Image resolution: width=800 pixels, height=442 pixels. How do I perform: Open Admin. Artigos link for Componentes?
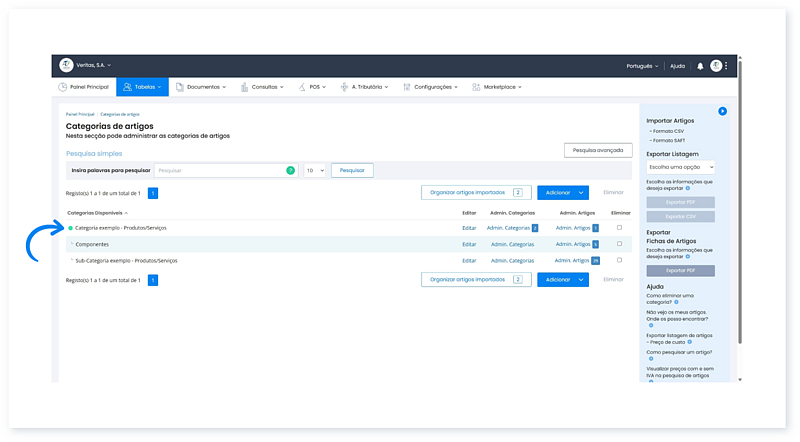[573, 244]
